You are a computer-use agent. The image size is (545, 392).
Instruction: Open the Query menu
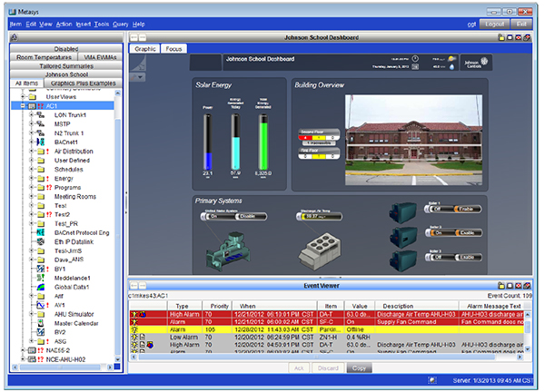(x=120, y=24)
